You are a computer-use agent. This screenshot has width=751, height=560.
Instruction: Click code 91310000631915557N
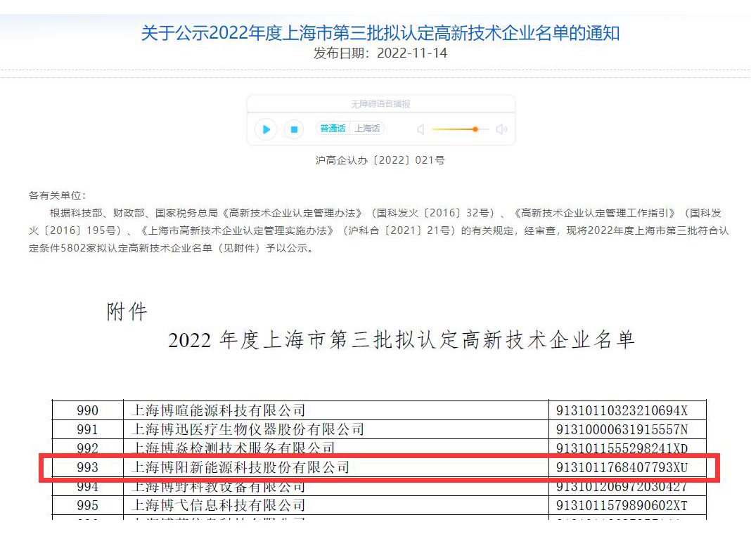(622, 430)
